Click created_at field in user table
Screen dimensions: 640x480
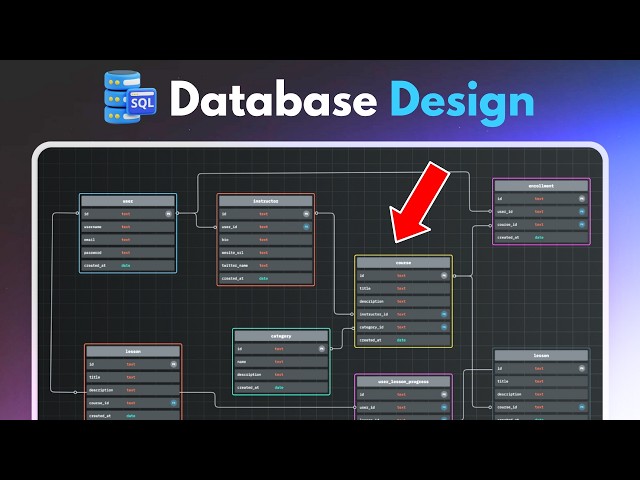tap(128, 265)
